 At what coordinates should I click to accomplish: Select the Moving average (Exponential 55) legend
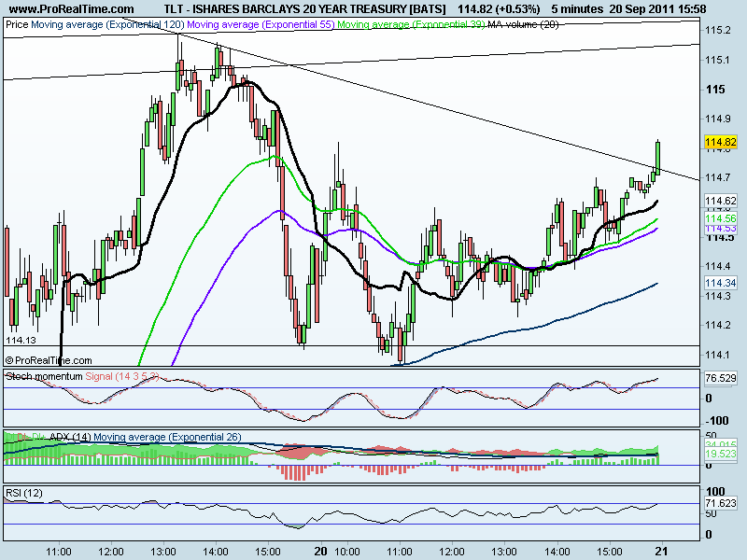click(x=261, y=24)
